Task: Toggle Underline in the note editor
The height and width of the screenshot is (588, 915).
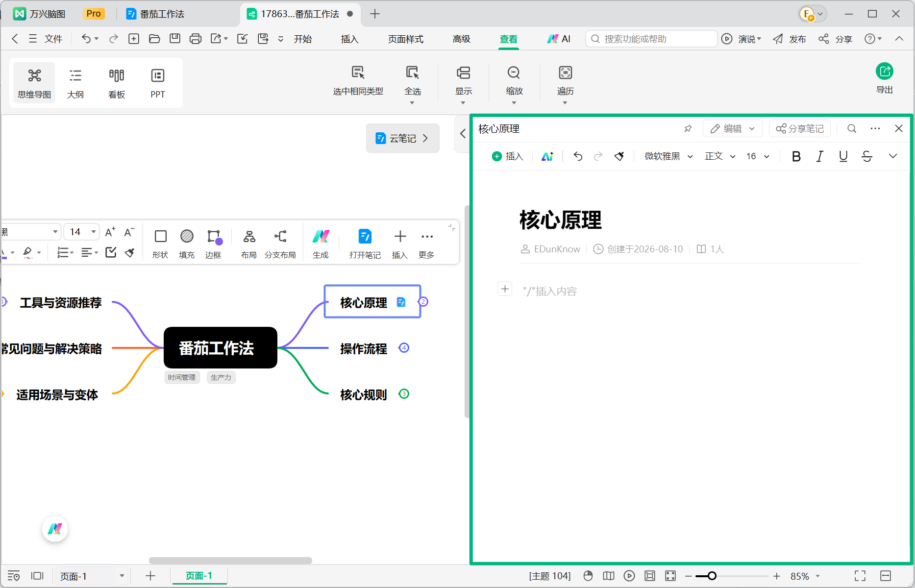Action: pos(843,156)
